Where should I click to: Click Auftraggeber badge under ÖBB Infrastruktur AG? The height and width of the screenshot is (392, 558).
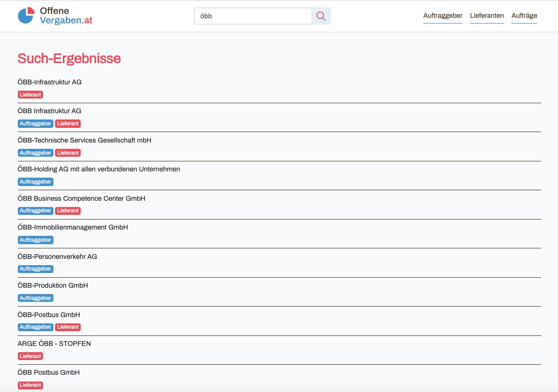35,123
